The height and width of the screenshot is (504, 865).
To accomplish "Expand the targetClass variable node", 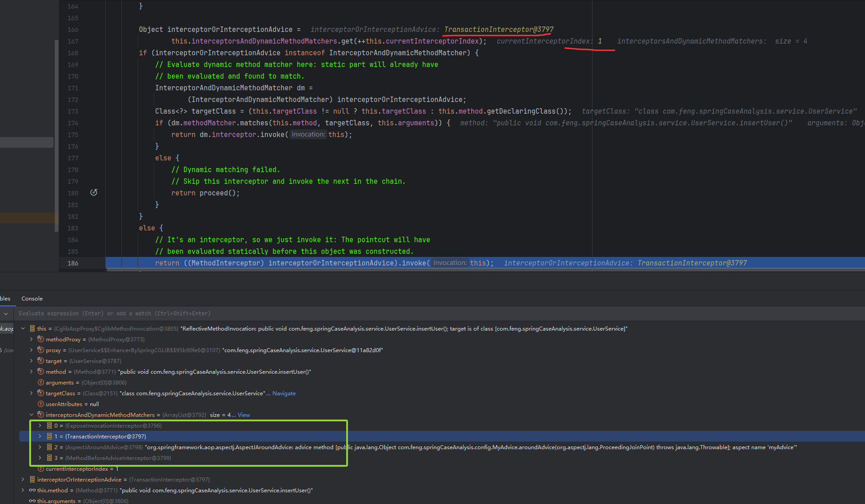I will coord(31,393).
